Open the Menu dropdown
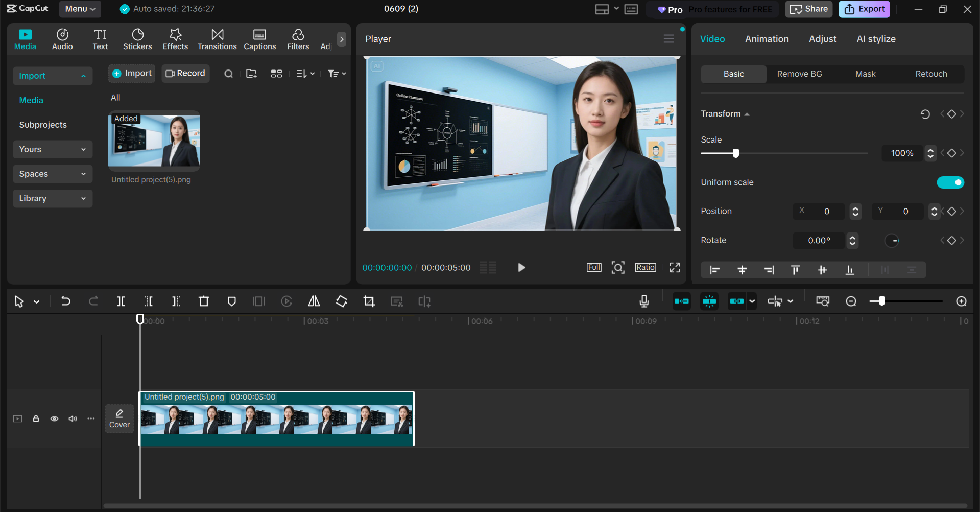This screenshot has height=512, width=980. coord(80,9)
